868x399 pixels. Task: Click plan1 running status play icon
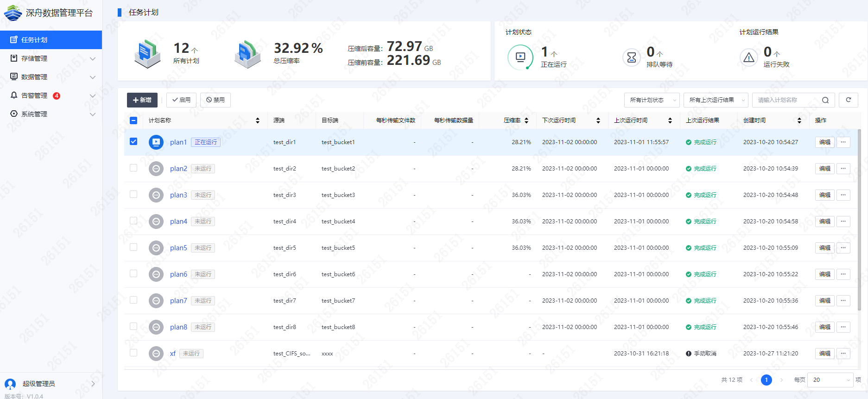point(156,142)
